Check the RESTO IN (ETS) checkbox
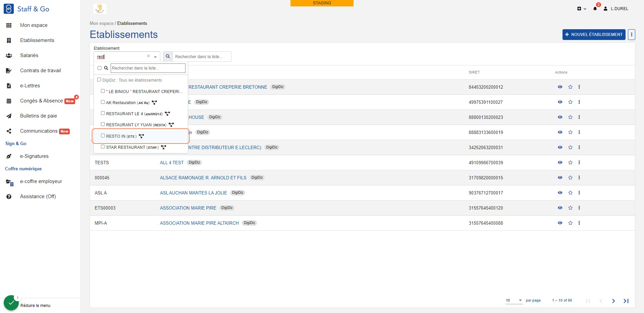Viewport: 644px width, 313px height. (103, 136)
